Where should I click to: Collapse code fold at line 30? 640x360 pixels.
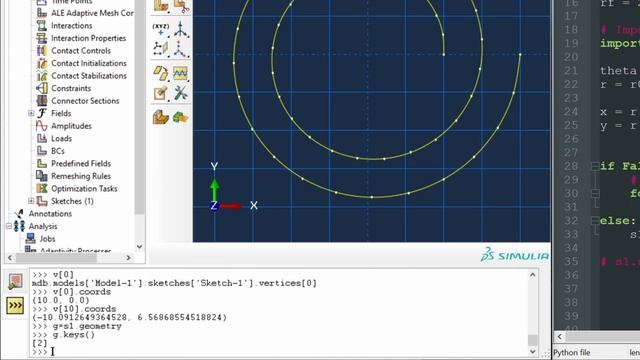click(x=595, y=193)
